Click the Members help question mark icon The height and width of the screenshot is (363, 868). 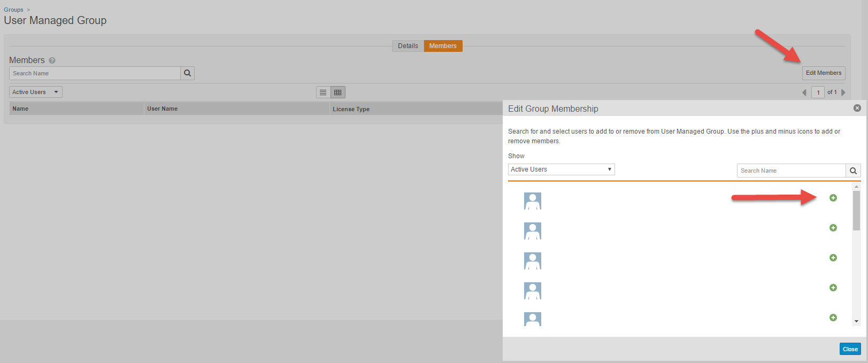pyautogui.click(x=52, y=60)
